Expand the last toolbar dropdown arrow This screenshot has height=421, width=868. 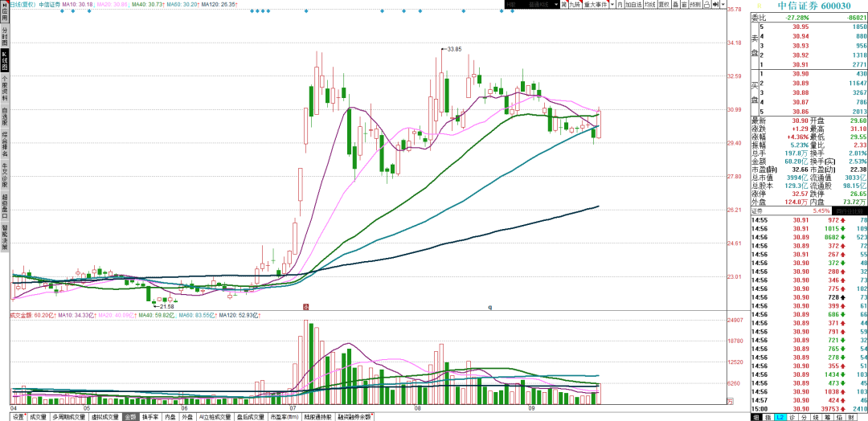tap(723, 4)
